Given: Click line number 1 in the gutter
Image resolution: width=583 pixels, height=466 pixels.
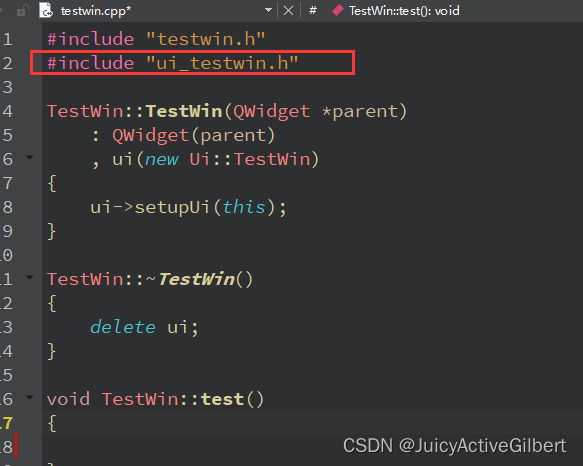Looking at the screenshot, I should click(x=7, y=39).
